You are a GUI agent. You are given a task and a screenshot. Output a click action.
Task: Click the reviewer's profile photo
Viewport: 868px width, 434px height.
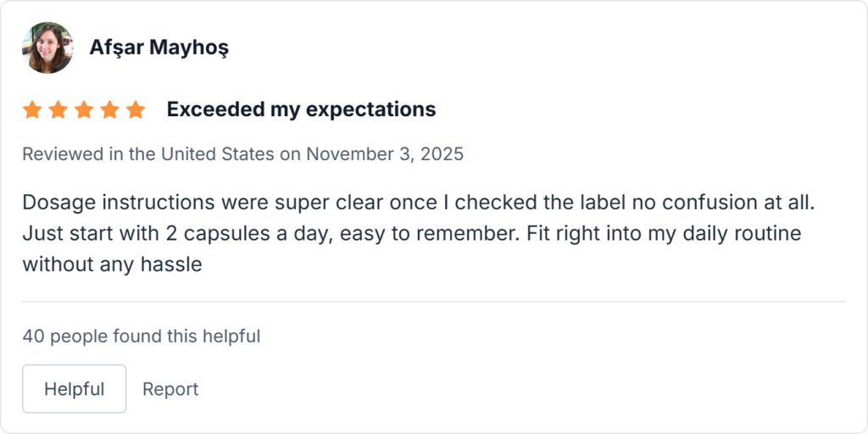(47, 47)
